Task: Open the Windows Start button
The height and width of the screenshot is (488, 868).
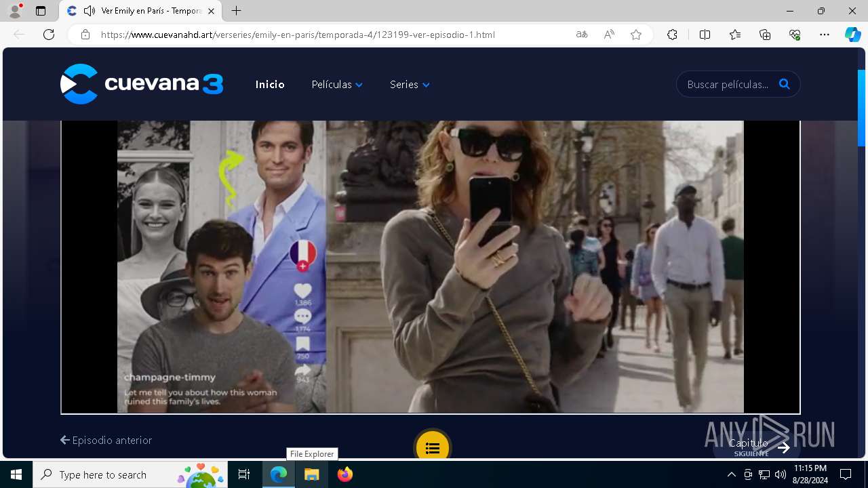Action: point(16,474)
